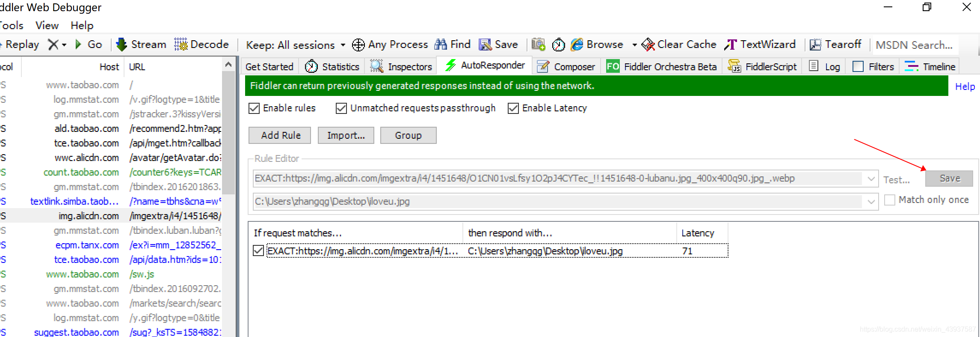This screenshot has height=337, width=980.
Task: Open the Timeline tab
Action: coord(930,67)
